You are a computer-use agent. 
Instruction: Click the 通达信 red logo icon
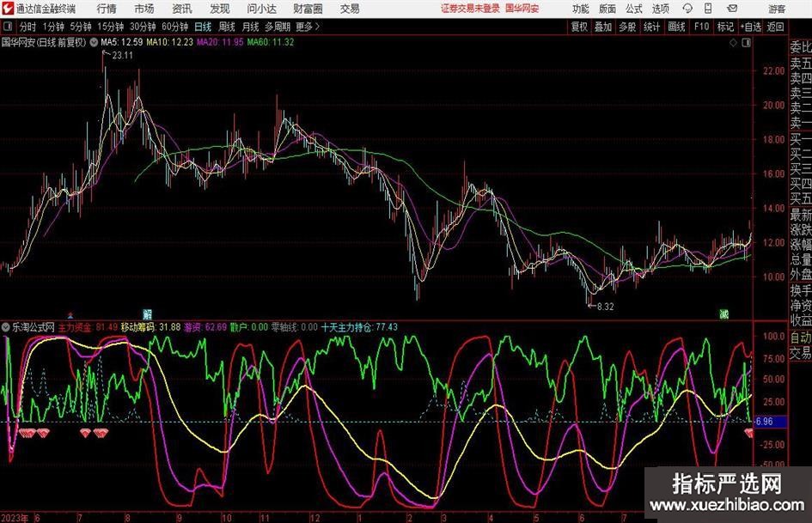tap(7, 9)
